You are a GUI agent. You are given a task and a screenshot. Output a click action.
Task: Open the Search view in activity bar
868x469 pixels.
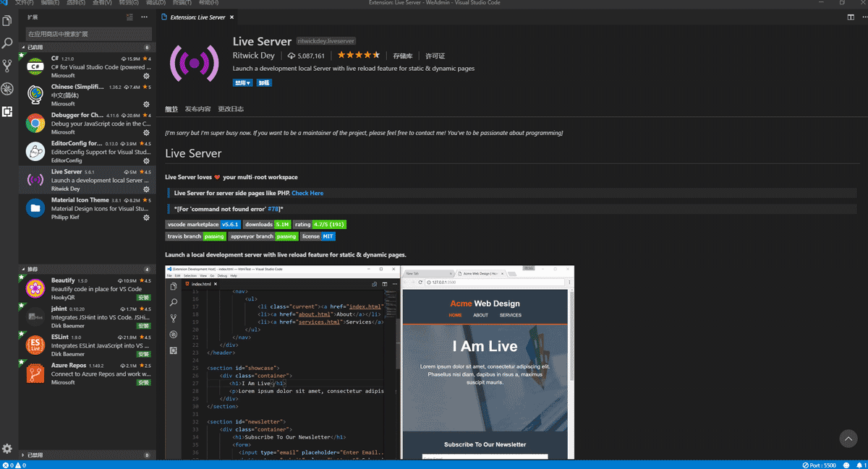coord(7,43)
